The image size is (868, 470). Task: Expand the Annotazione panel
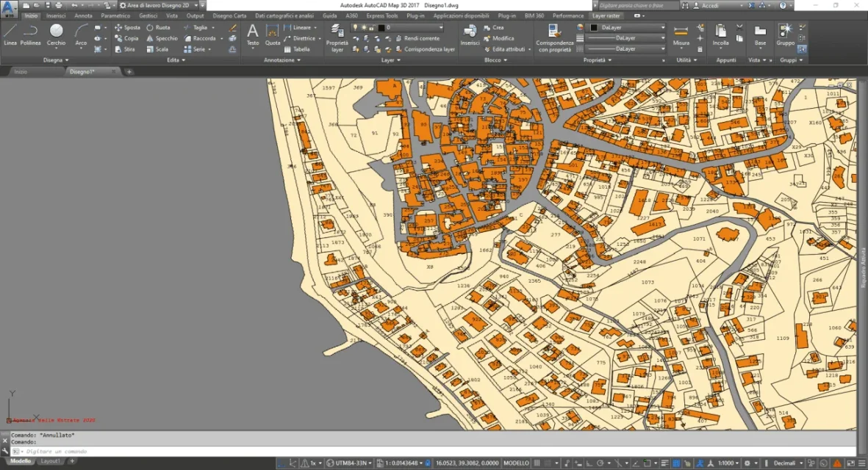281,59
